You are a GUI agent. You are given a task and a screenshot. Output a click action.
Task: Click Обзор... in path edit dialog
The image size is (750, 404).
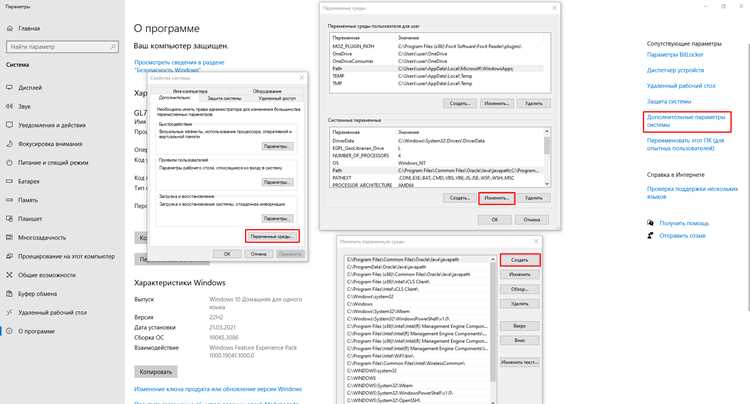tap(519, 289)
